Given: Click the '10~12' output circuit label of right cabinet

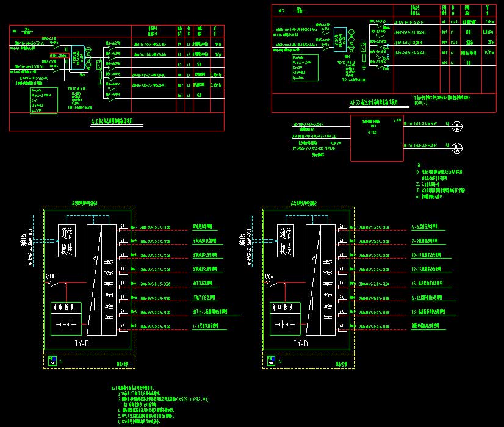Looking at the screenshot, I should pyautogui.click(x=427, y=255).
